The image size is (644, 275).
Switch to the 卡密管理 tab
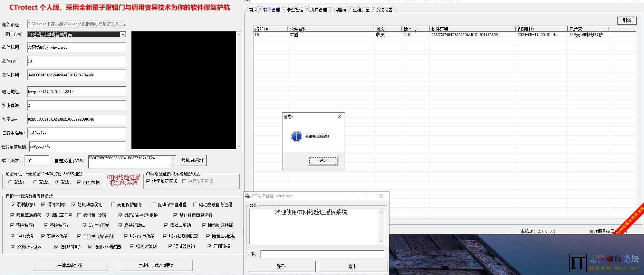click(295, 10)
